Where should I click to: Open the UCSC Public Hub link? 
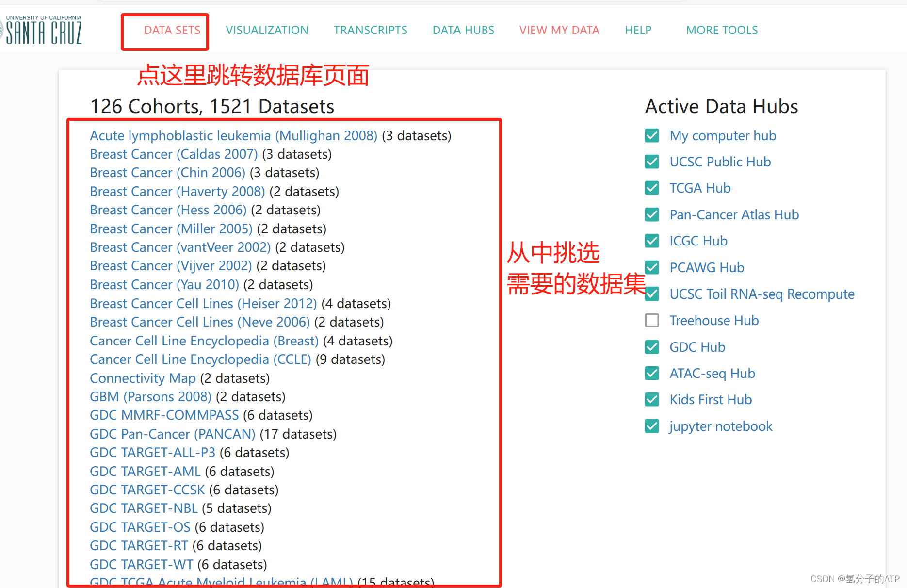[720, 162]
